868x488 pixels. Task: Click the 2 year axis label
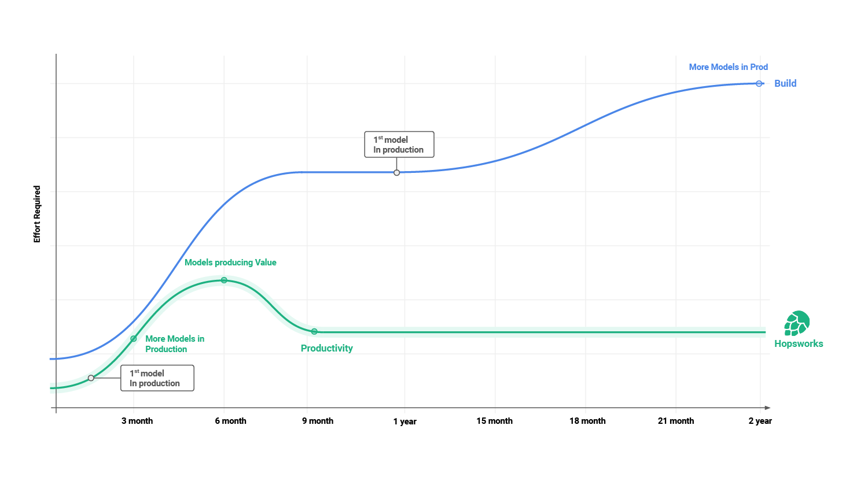point(760,421)
